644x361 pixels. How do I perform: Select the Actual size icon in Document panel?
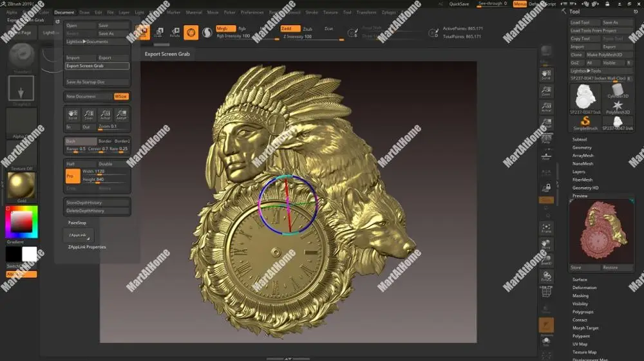(105, 114)
